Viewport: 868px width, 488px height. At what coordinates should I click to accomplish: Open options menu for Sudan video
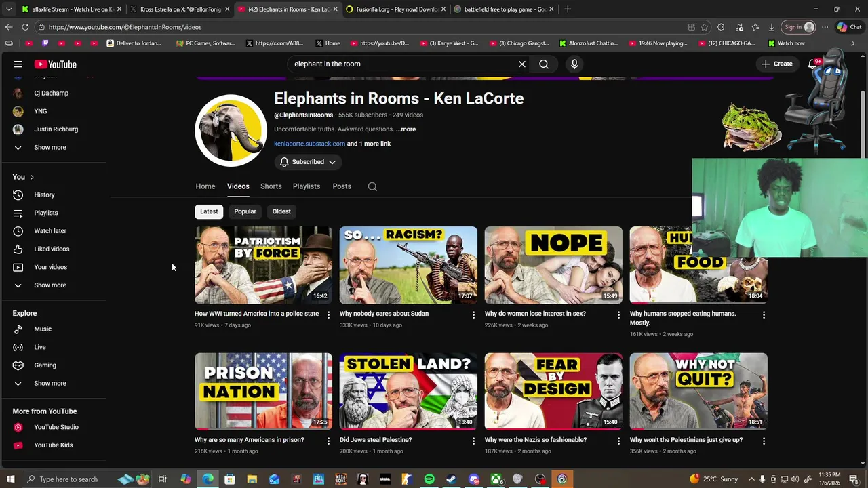point(473,314)
